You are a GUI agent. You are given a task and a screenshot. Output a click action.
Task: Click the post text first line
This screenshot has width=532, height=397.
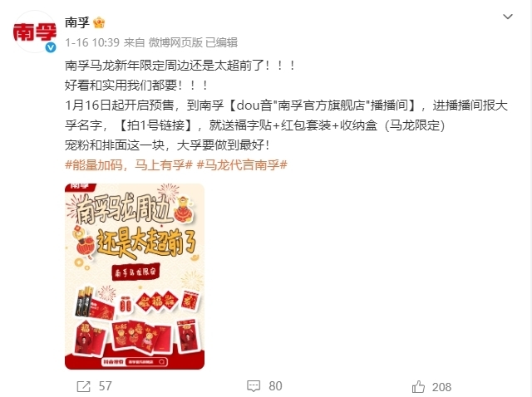click(x=180, y=65)
